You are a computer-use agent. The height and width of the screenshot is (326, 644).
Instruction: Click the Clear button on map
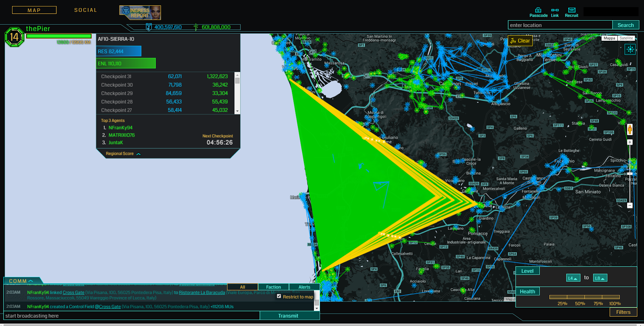(x=520, y=41)
